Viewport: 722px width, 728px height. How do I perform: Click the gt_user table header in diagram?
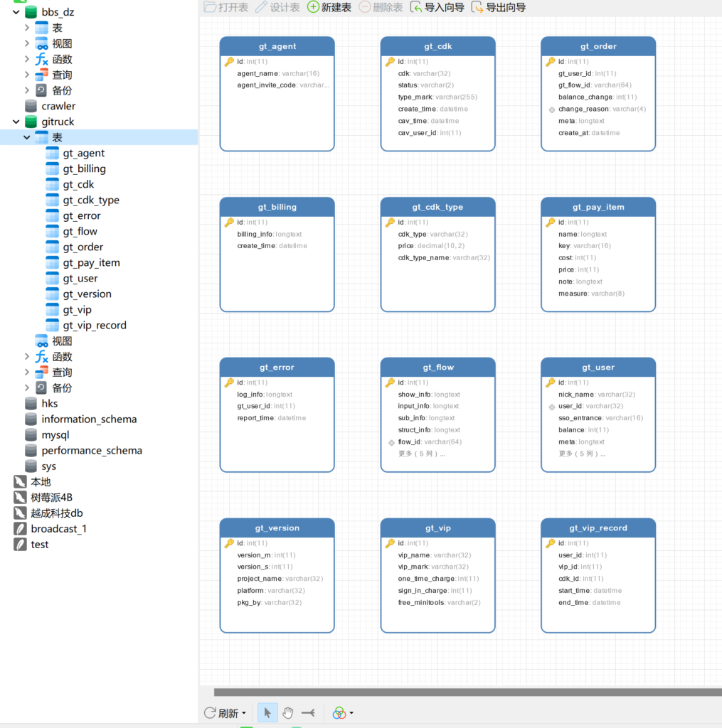tap(598, 368)
